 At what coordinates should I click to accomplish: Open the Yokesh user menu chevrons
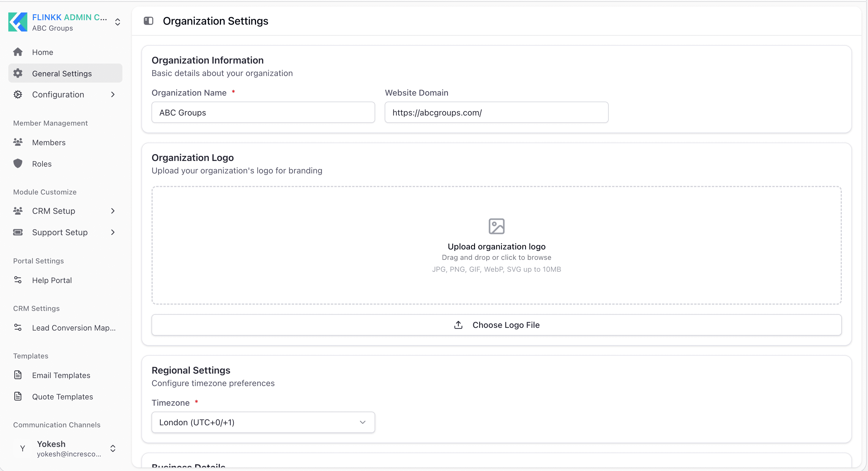[113, 448]
